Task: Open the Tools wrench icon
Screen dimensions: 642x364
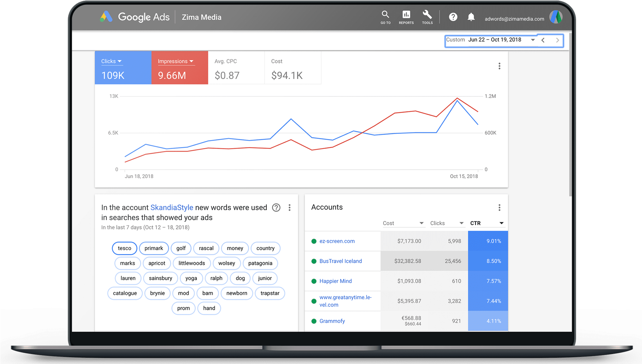Action: [427, 17]
